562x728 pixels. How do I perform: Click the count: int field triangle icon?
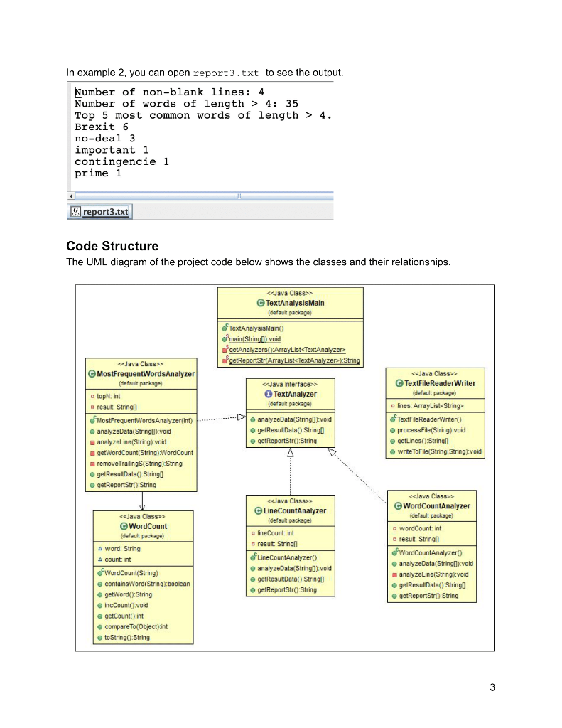(100, 560)
